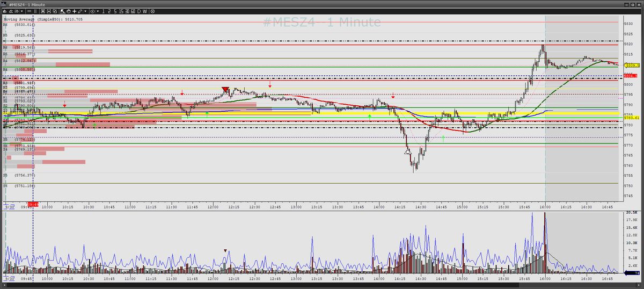
Task: Switch to 1 minute timeframe
Action: click(104, 11)
